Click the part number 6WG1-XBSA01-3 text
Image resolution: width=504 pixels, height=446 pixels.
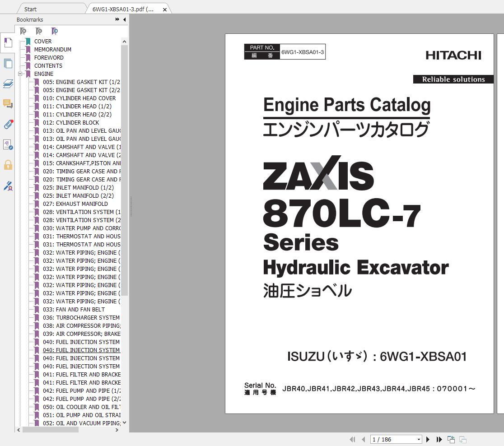(x=303, y=52)
